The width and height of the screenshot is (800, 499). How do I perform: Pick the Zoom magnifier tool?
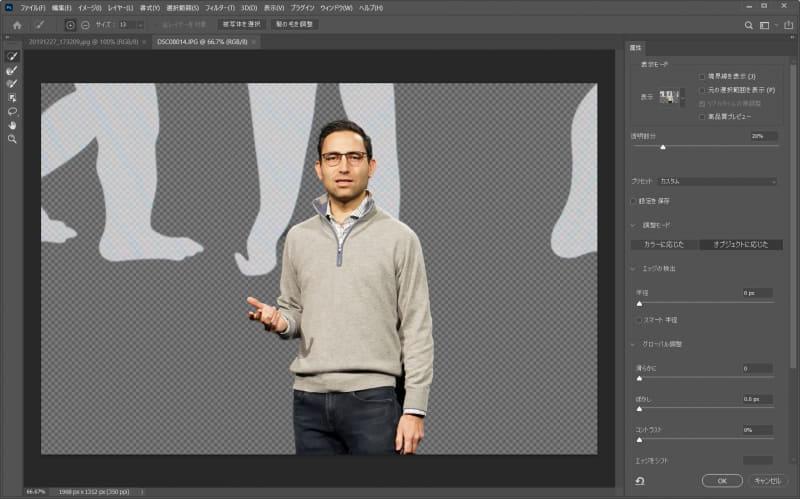tap(12, 139)
